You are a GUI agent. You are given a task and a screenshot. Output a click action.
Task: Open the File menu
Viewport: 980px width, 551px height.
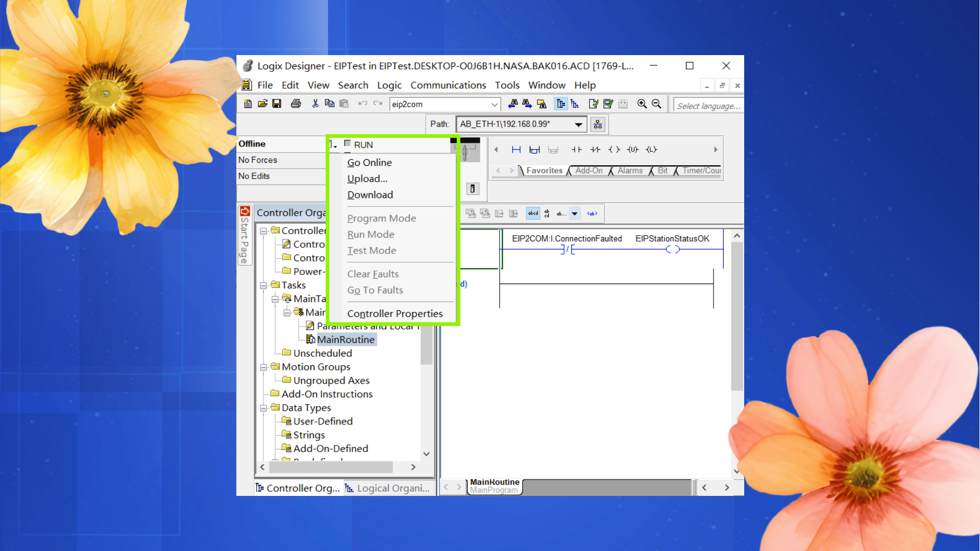point(265,85)
